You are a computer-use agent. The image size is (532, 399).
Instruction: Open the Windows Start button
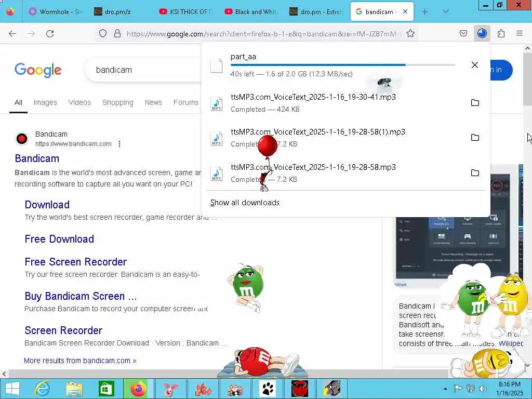[12, 389]
